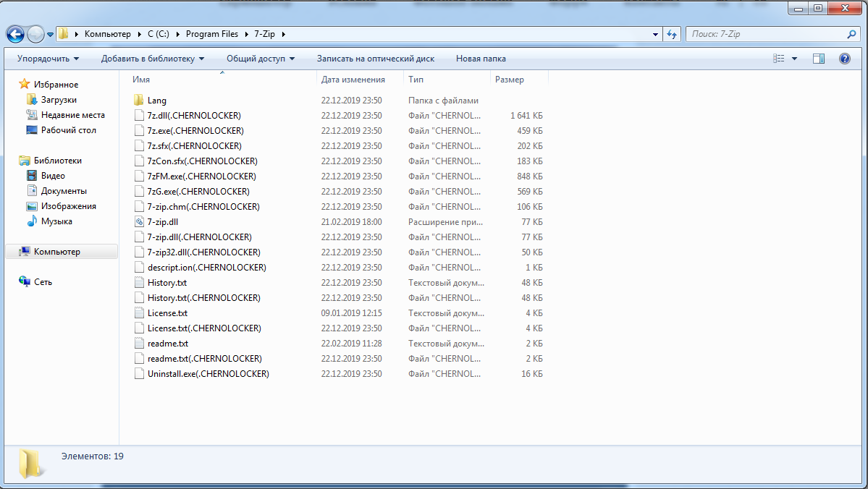The height and width of the screenshot is (489, 868).
Task: Select file '7z.sfx(.CHERNOLOCKER)'
Action: [x=194, y=146]
